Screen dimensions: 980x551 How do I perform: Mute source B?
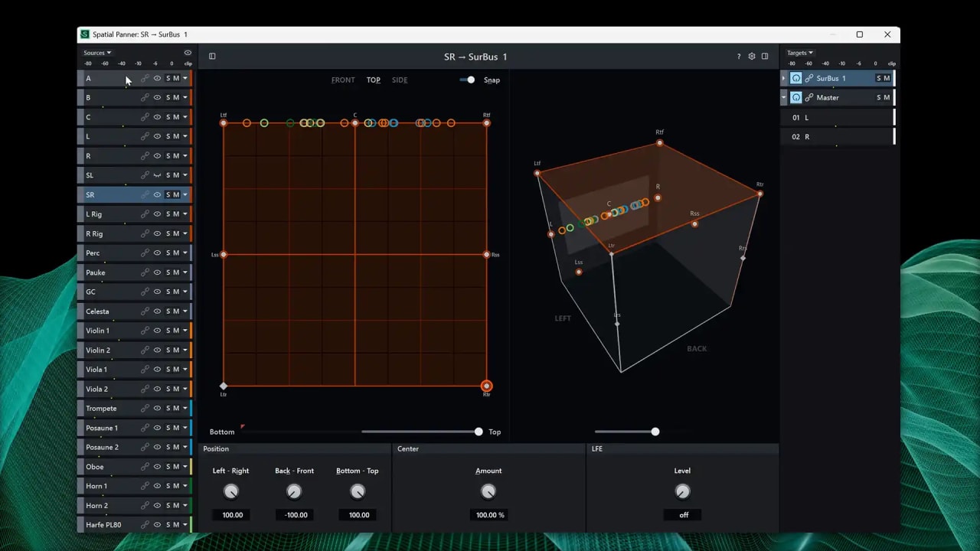tap(176, 98)
